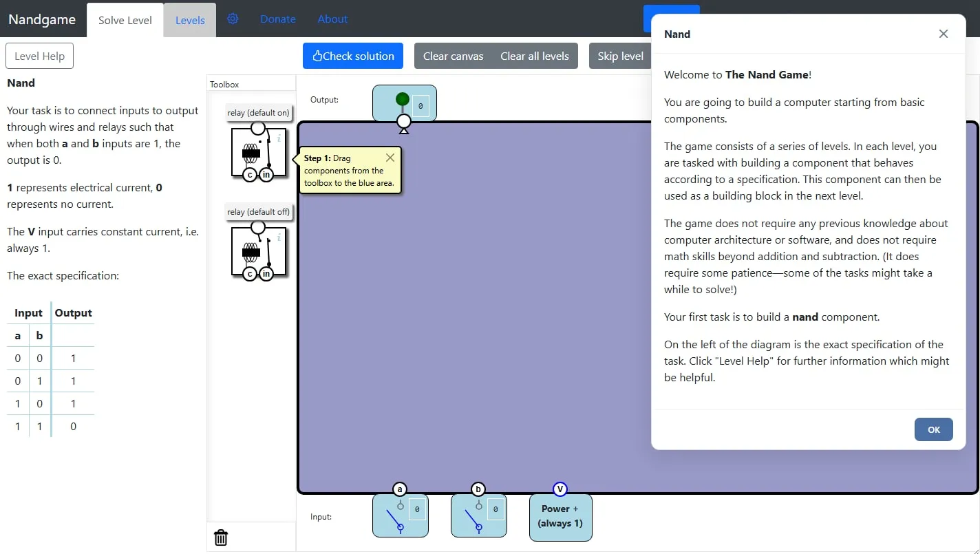Open the About page
980x554 pixels.
coord(332,19)
